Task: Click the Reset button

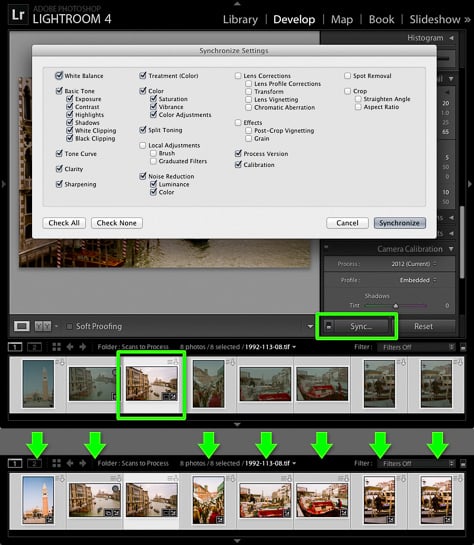Action: 423,326
